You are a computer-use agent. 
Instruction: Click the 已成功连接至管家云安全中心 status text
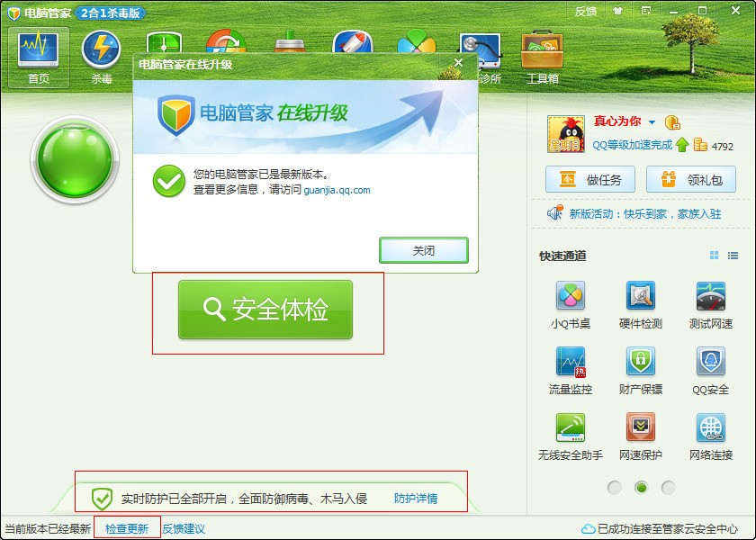(x=667, y=529)
